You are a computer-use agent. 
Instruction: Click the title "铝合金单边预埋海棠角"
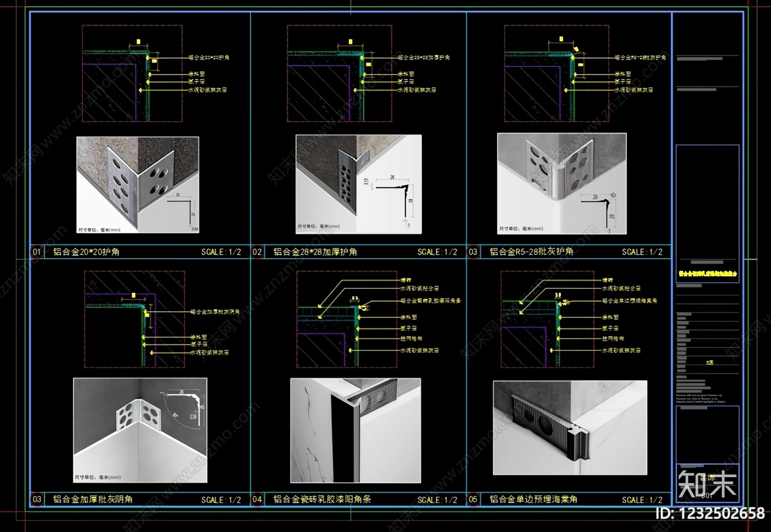pyautogui.click(x=533, y=499)
